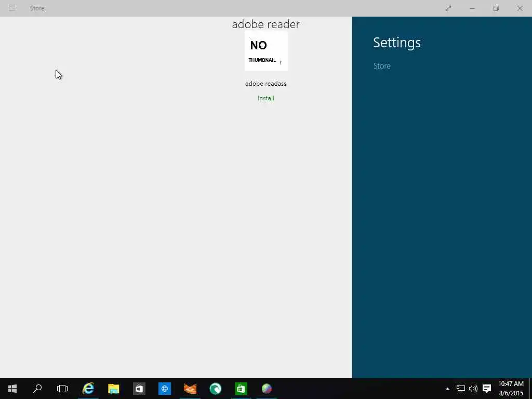Open the volume control tray icon
Image resolution: width=532 pixels, height=399 pixels.
click(x=473, y=389)
